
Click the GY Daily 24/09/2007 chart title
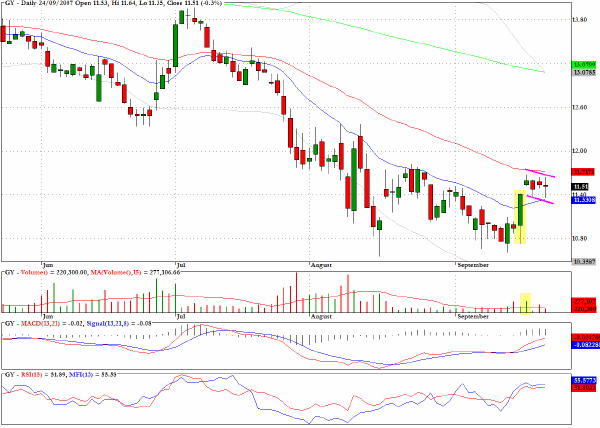pos(112,3)
